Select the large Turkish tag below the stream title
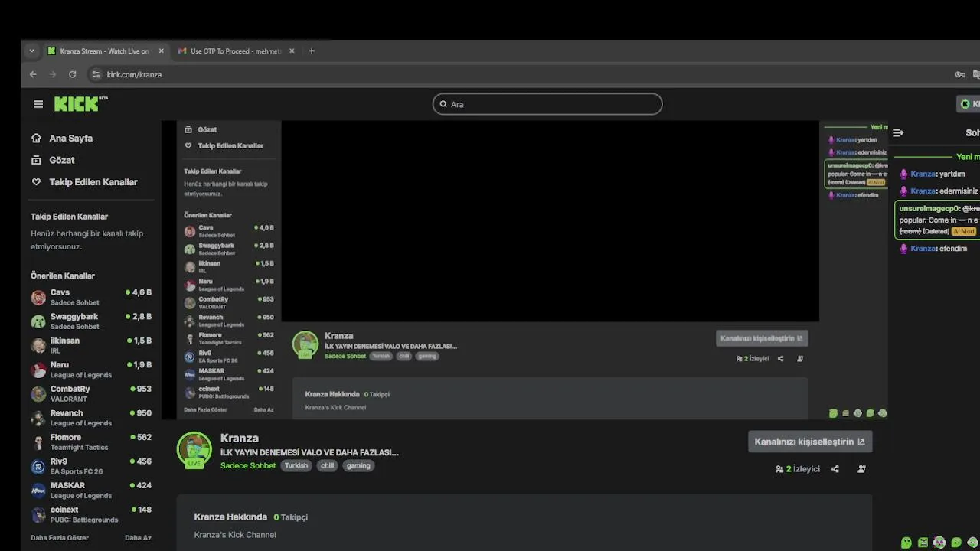Image resolution: width=980 pixels, height=551 pixels. tap(296, 465)
